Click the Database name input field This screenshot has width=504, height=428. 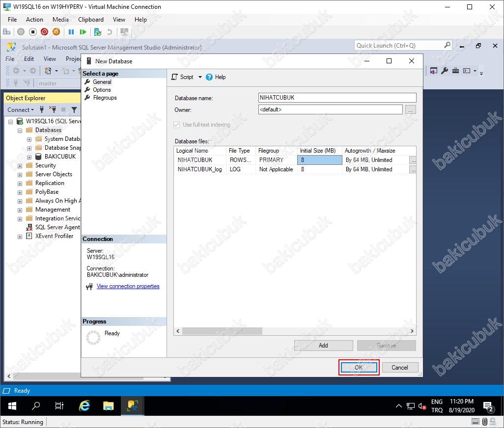tap(337, 98)
